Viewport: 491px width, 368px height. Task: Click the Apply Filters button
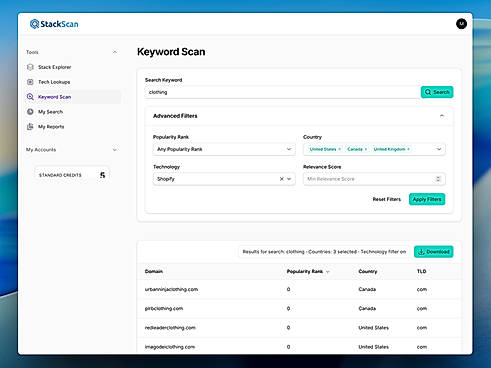427,199
